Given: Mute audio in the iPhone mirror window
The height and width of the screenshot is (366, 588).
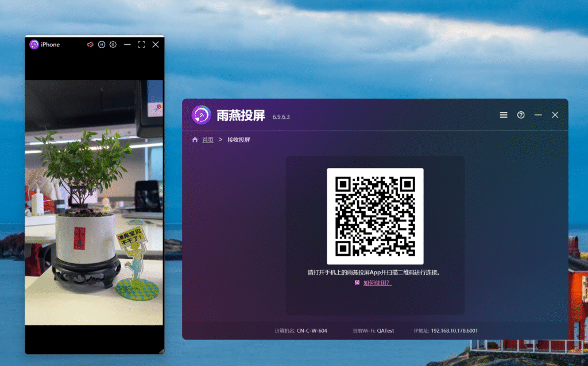Looking at the screenshot, I should click(90, 45).
